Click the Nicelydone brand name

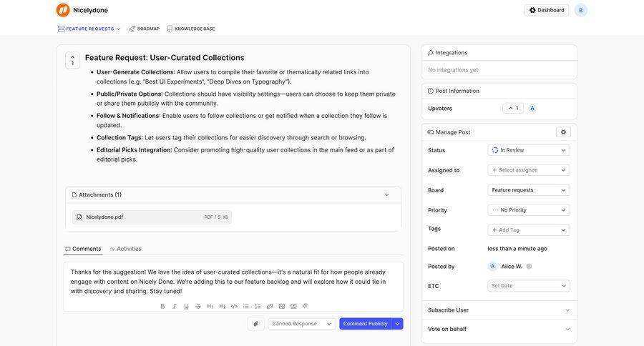pyautogui.click(x=90, y=10)
